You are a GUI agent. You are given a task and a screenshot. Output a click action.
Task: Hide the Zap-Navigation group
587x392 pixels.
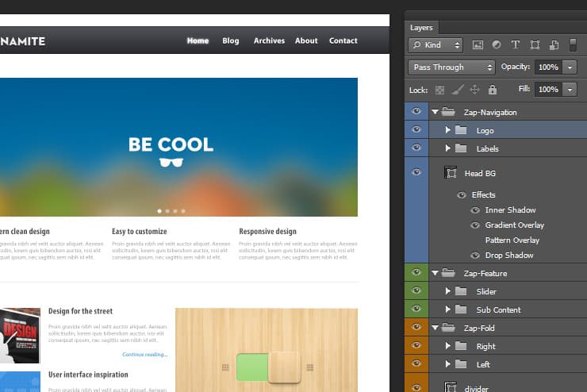[416, 112]
